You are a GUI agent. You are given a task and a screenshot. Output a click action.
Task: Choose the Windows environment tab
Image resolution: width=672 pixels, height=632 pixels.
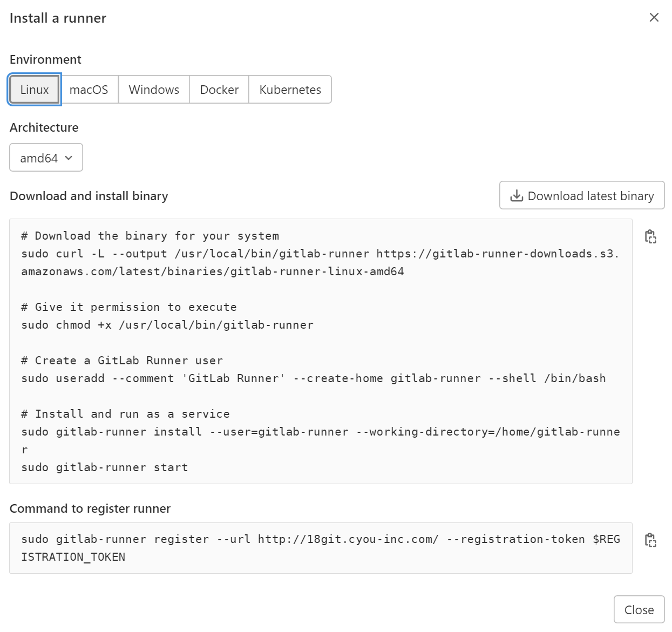154,90
